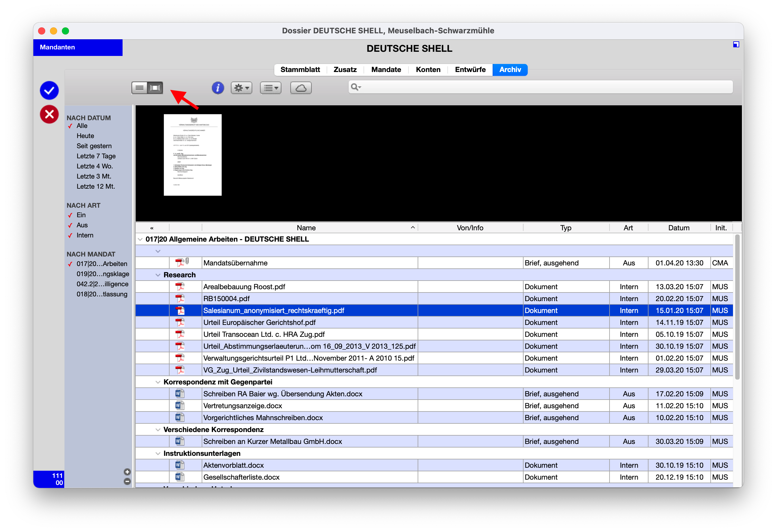
Task: Select the Heute date filter
Action: 85,136
